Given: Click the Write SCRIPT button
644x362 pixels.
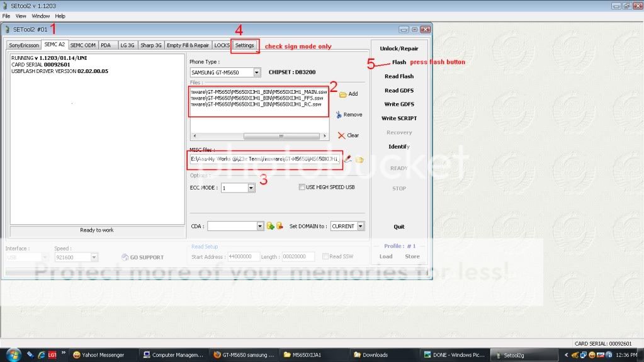Looking at the screenshot, I should pyautogui.click(x=399, y=118).
